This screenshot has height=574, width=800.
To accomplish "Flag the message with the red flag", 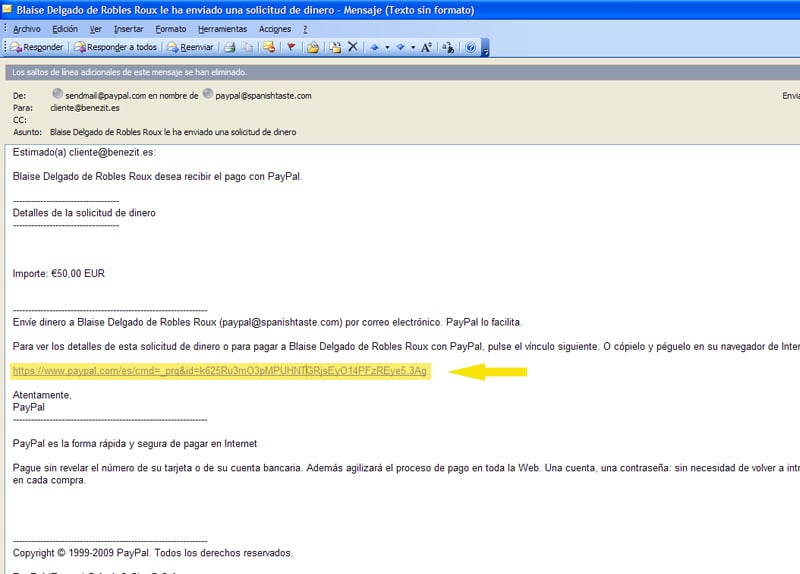I will click(x=291, y=47).
